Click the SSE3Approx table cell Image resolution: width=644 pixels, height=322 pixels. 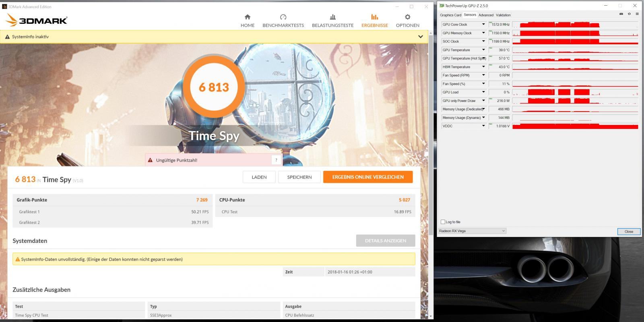click(x=213, y=315)
